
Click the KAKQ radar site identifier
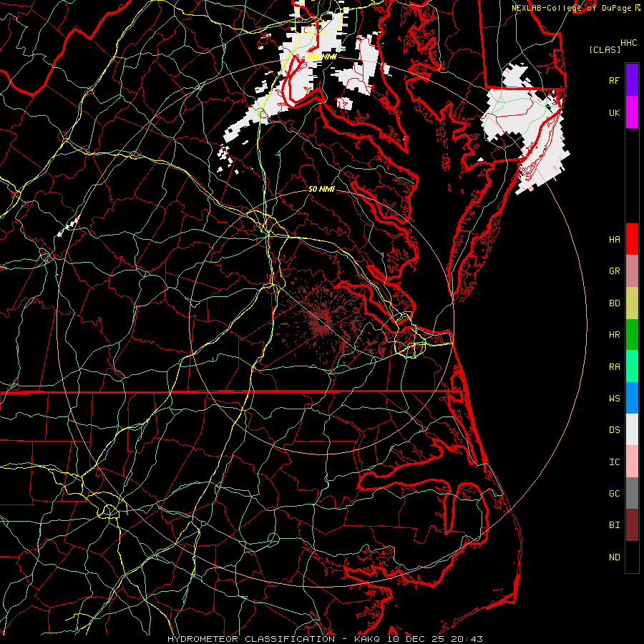point(367,639)
